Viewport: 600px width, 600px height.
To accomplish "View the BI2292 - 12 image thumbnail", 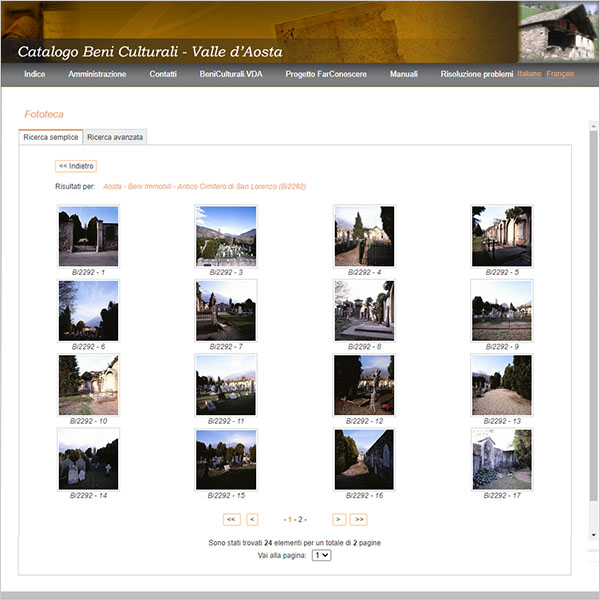I will click(364, 384).
